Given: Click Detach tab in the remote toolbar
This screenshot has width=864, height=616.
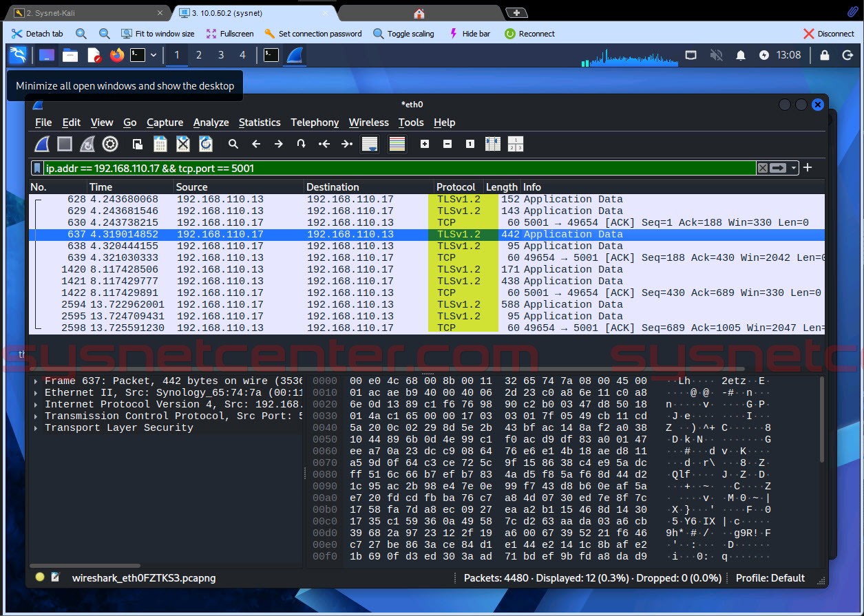Looking at the screenshot, I should pos(37,33).
